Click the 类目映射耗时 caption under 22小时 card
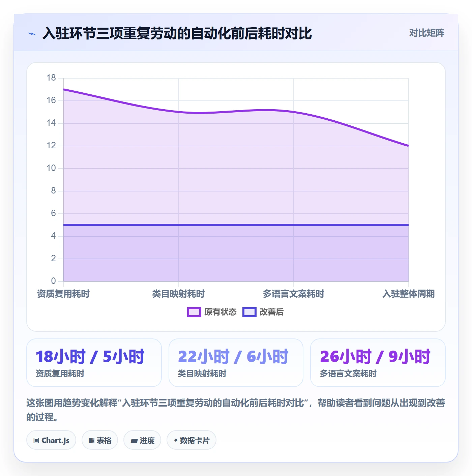The image size is (472, 476). click(202, 374)
